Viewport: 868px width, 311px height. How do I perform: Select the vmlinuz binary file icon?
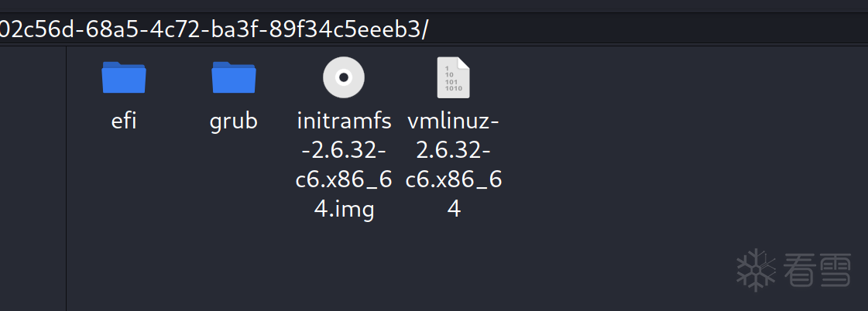click(x=453, y=77)
